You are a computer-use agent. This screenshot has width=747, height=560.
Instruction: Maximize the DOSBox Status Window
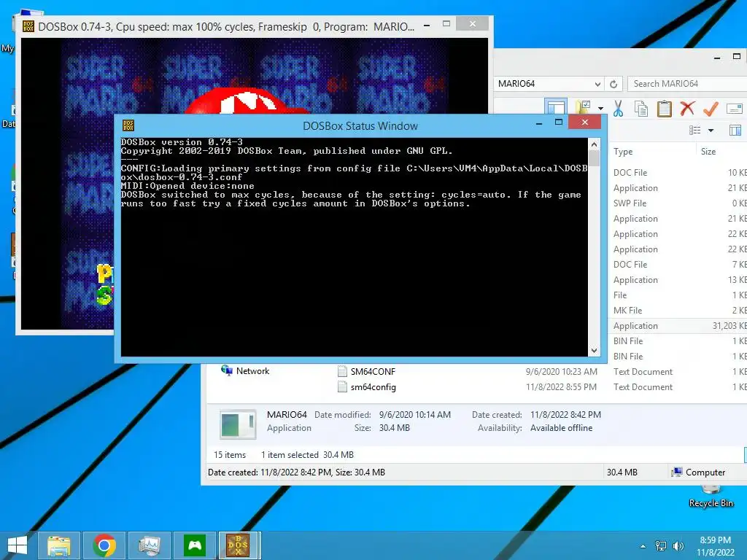559,122
